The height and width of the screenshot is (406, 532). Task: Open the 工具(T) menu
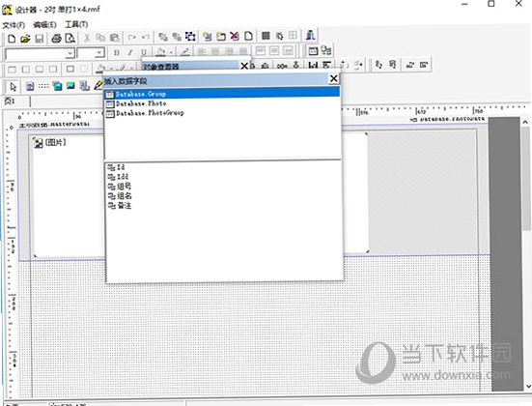coord(76,24)
